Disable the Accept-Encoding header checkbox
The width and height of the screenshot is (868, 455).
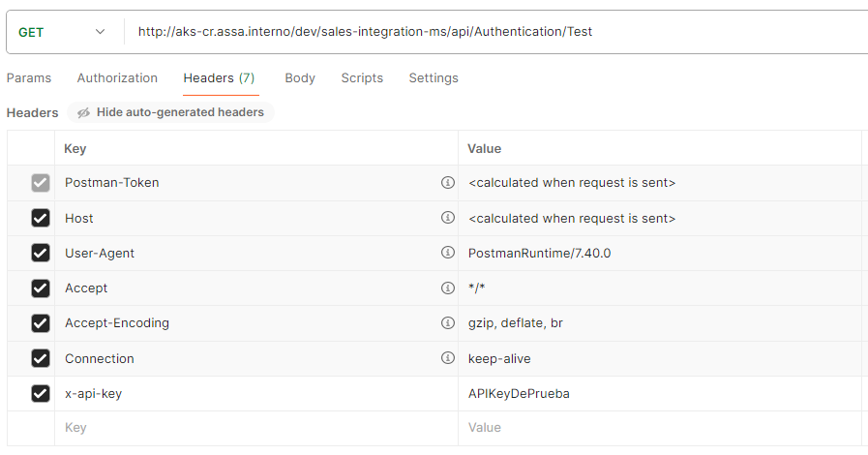(x=41, y=323)
